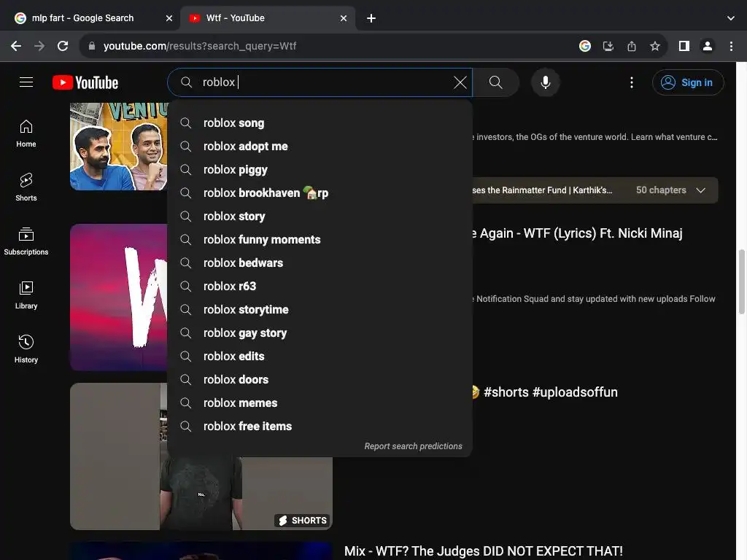The image size is (747, 560).
Task: Start voice search with the microphone icon
Action: 546,82
